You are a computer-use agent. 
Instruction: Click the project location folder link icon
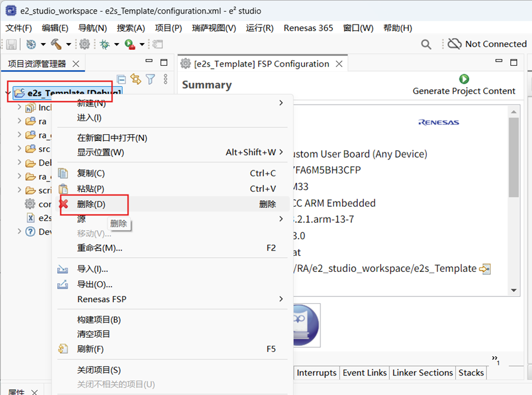coord(485,269)
